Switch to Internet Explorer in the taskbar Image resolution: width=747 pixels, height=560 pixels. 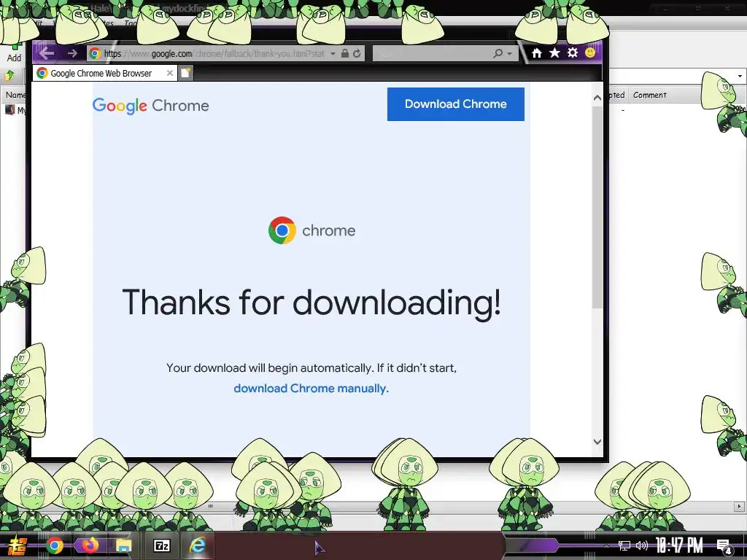(198, 545)
